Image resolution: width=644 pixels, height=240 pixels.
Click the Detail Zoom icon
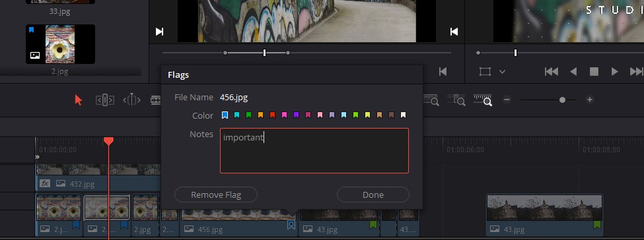pyautogui.click(x=456, y=100)
